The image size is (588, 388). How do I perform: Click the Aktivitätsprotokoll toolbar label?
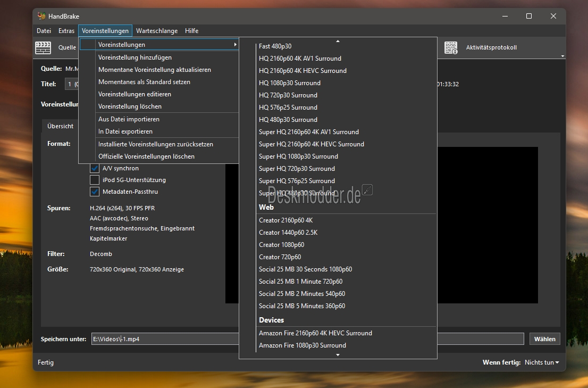point(491,47)
